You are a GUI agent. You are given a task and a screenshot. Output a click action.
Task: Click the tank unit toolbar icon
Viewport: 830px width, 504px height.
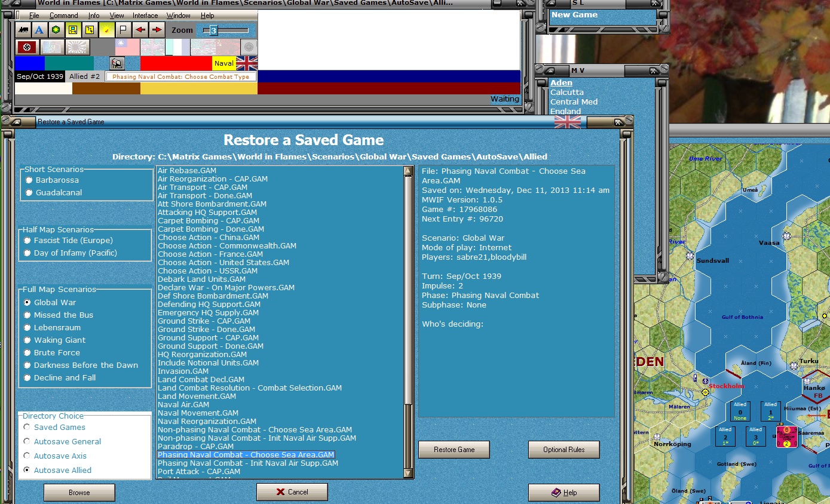tap(23, 30)
